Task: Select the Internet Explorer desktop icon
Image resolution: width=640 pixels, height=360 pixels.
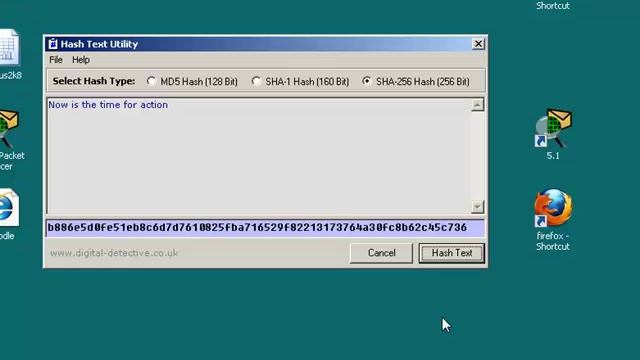Action: point(8,214)
